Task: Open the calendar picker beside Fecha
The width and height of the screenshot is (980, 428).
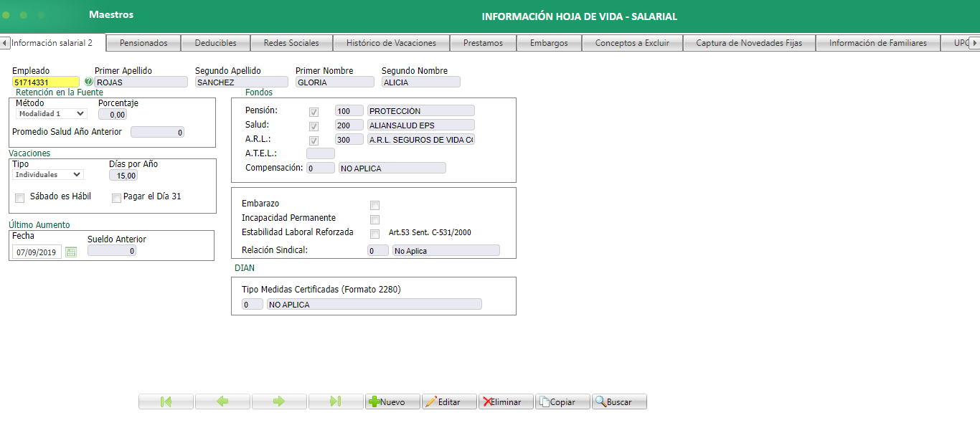Action: (70, 252)
